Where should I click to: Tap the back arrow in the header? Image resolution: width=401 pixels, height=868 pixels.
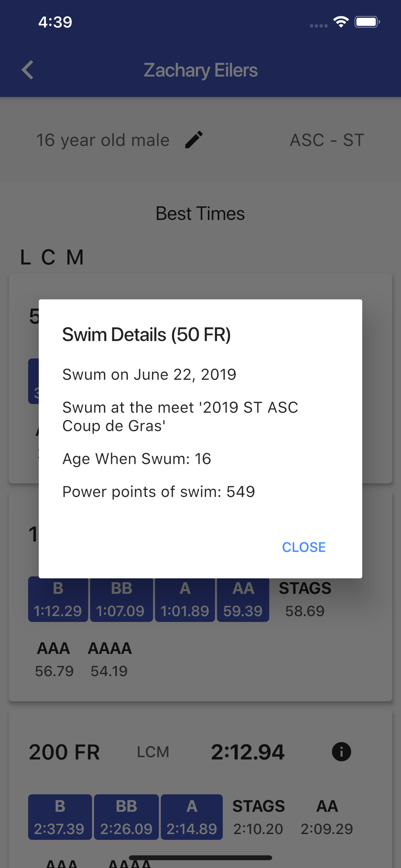tap(28, 70)
